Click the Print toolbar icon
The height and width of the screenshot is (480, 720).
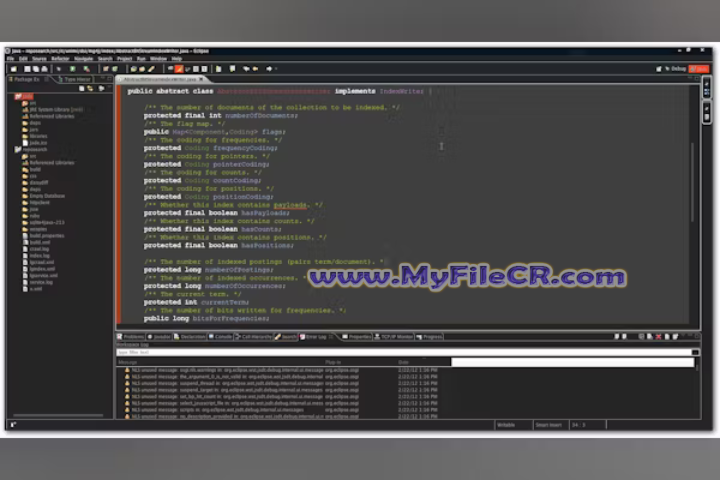point(45,69)
